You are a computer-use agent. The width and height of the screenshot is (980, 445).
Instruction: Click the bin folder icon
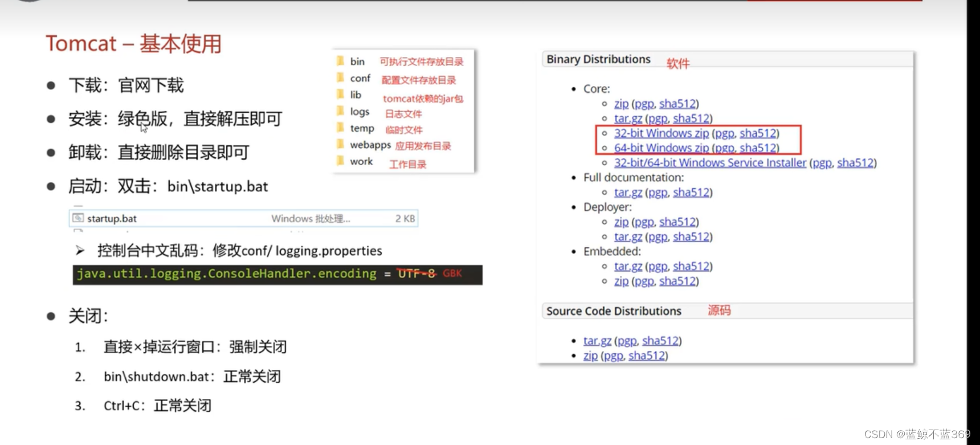[340, 60]
